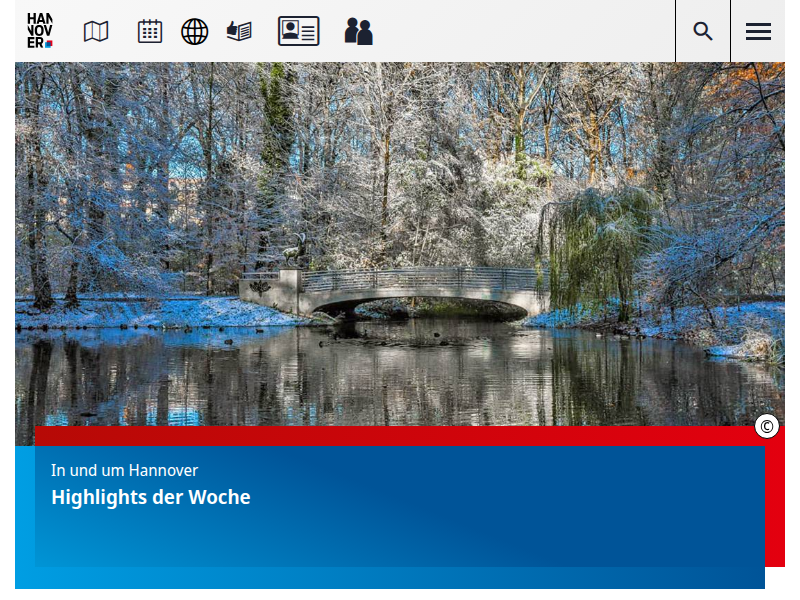Click the globe language icon
The width and height of the screenshot is (800, 600).
pyautogui.click(x=194, y=32)
